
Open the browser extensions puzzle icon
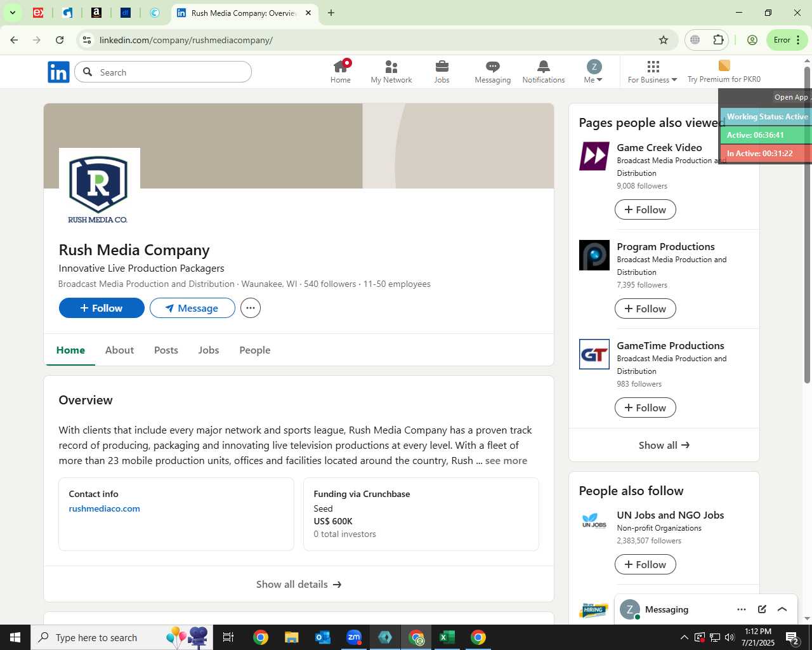(718, 40)
